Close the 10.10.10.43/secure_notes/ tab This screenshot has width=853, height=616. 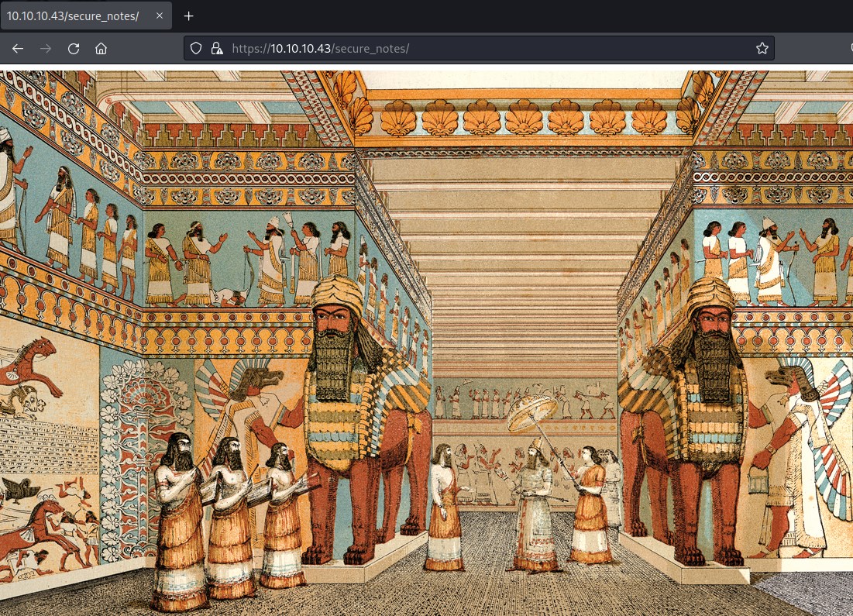pos(159,15)
